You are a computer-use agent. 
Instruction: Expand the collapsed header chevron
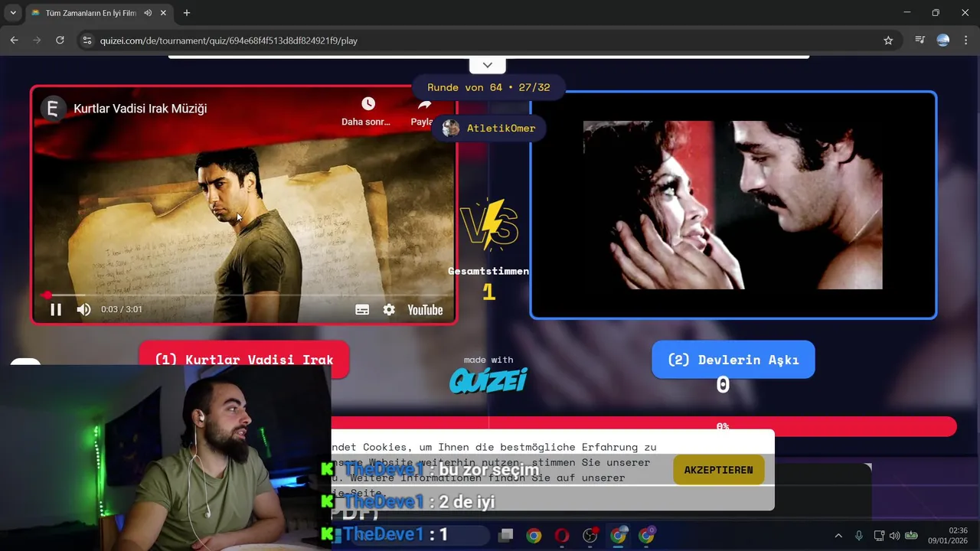pos(487,65)
